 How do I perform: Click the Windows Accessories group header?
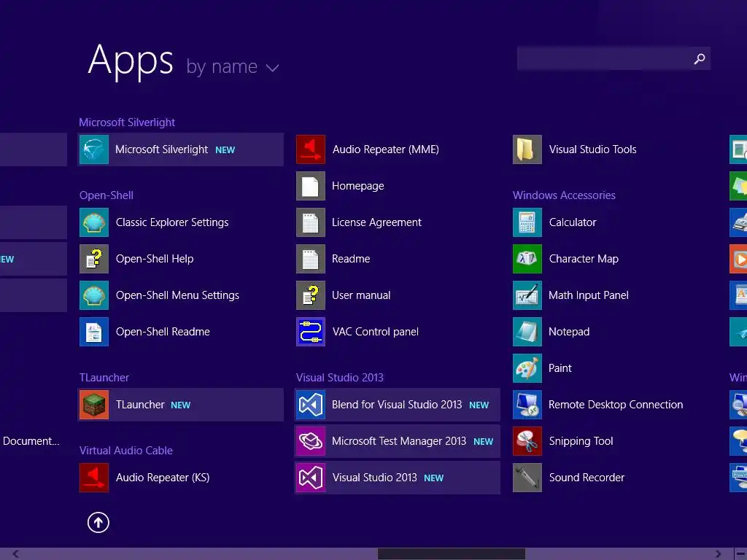point(564,195)
